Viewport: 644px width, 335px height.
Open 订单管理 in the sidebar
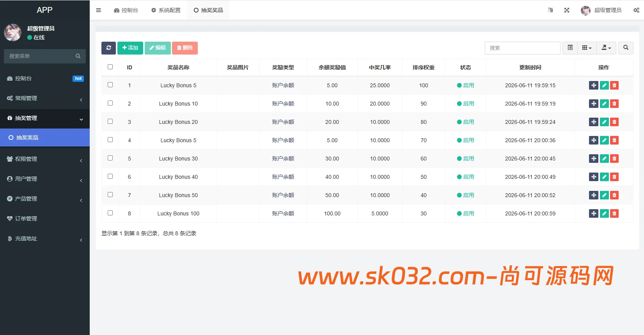[45, 219]
